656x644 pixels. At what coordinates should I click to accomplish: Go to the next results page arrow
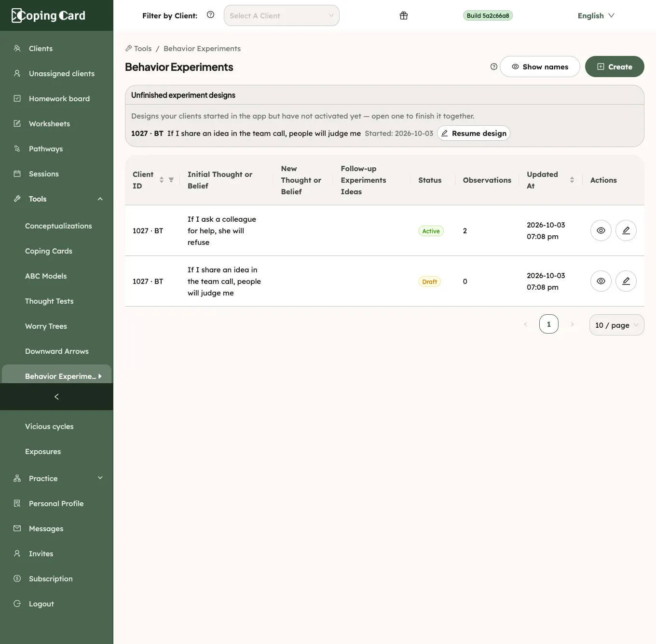pos(572,324)
